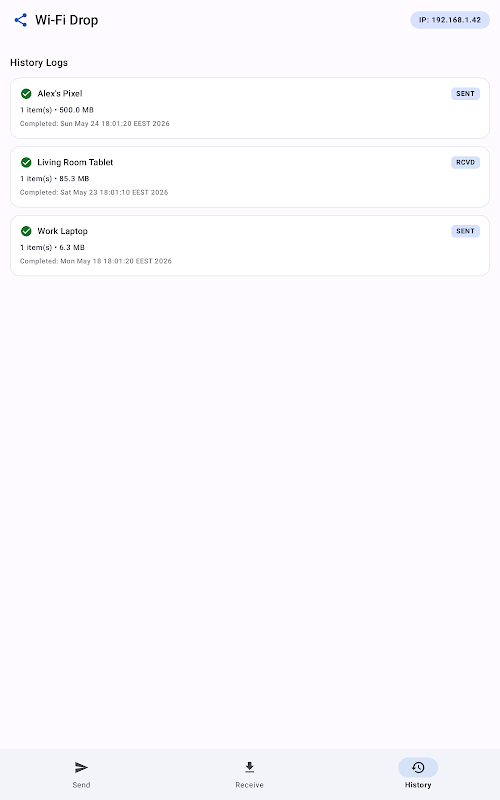Click the SENT badge on Work Laptop
The width and height of the screenshot is (500, 800).
pos(465,231)
